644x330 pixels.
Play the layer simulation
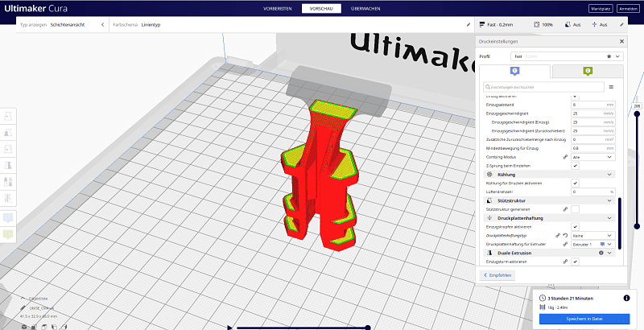[229, 328]
